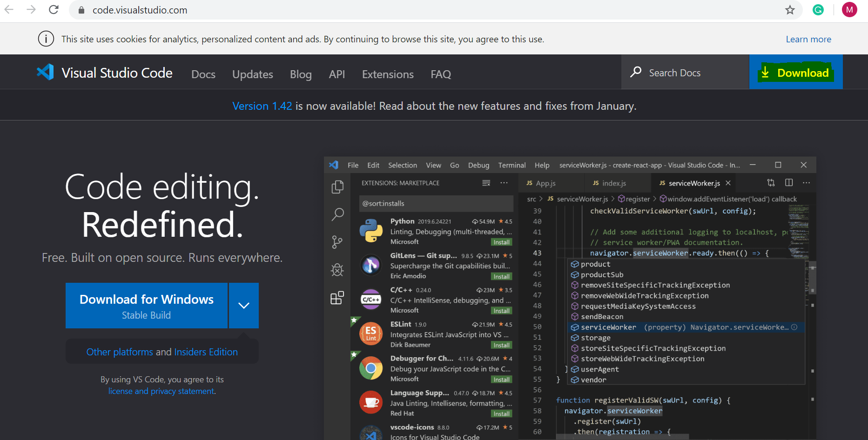Image resolution: width=868 pixels, height=440 pixels.
Task: Open Explorer icon in VS Code screenshot
Action: point(337,187)
